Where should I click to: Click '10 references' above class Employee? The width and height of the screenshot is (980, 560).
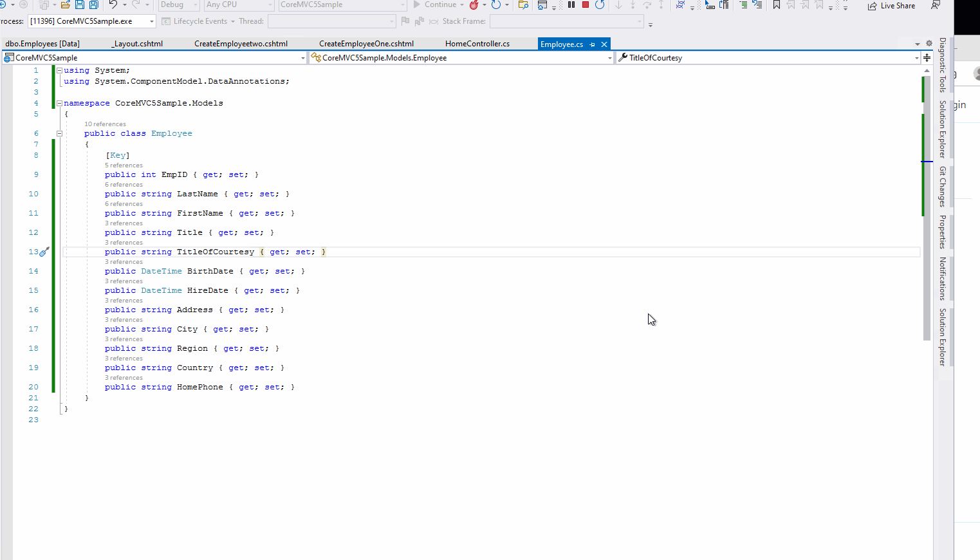coord(105,124)
